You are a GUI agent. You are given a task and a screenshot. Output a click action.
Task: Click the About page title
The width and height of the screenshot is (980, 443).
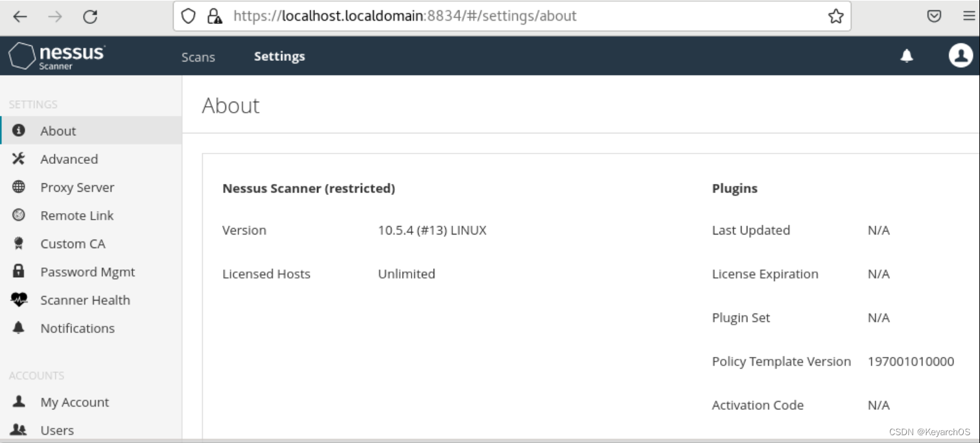(231, 106)
